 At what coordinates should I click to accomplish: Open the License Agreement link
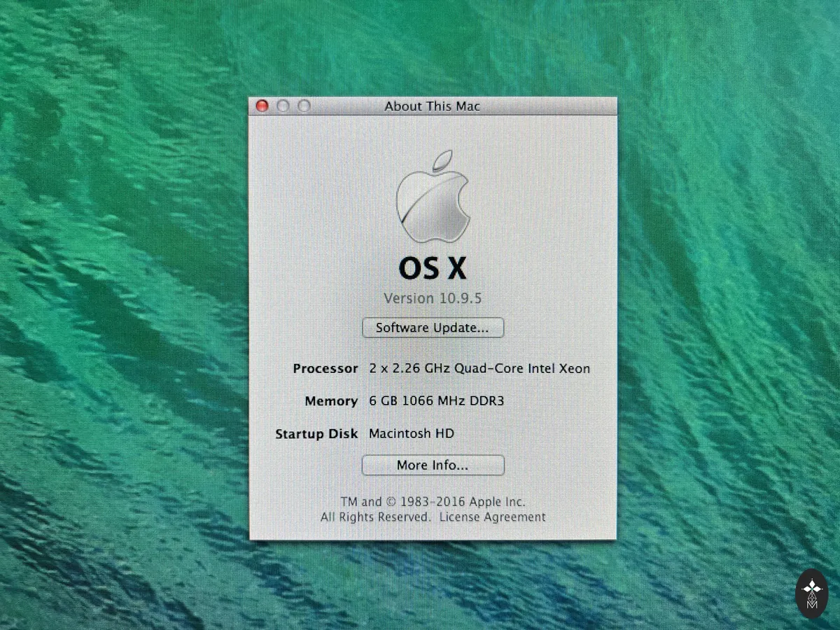(x=493, y=517)
